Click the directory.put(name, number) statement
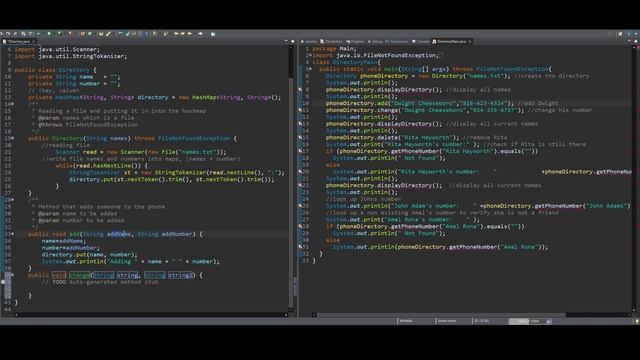The width and height of the screenshot is (640, 360). tap(89, 254)
